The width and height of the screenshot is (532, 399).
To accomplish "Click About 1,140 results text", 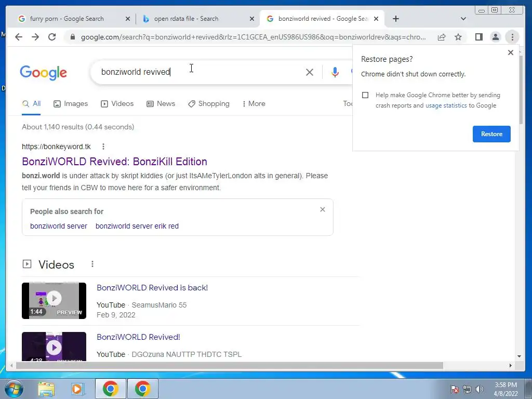I will coord(78,127).
